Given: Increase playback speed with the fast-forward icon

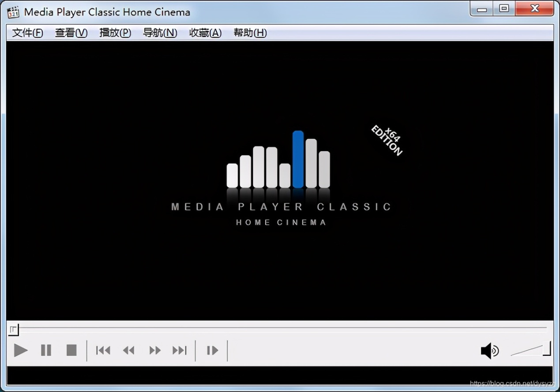Looking at the screenshot, I should tap(155, 351).
